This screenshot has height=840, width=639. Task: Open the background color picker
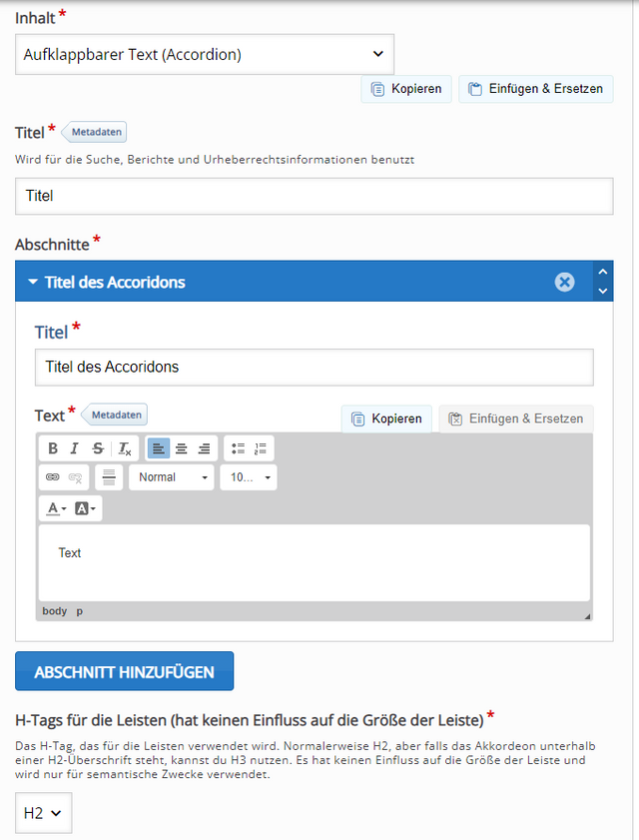coord(85,508)
